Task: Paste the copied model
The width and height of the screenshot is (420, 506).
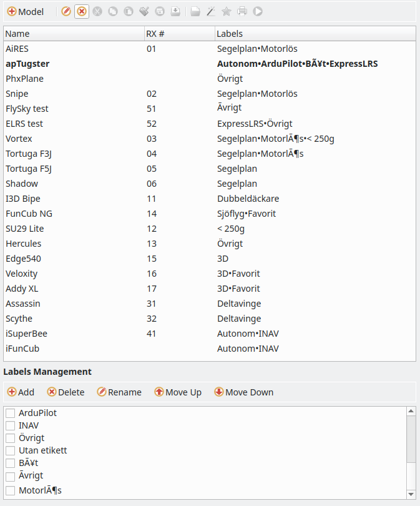Action: pyautogui.click(x=127, y=11)
